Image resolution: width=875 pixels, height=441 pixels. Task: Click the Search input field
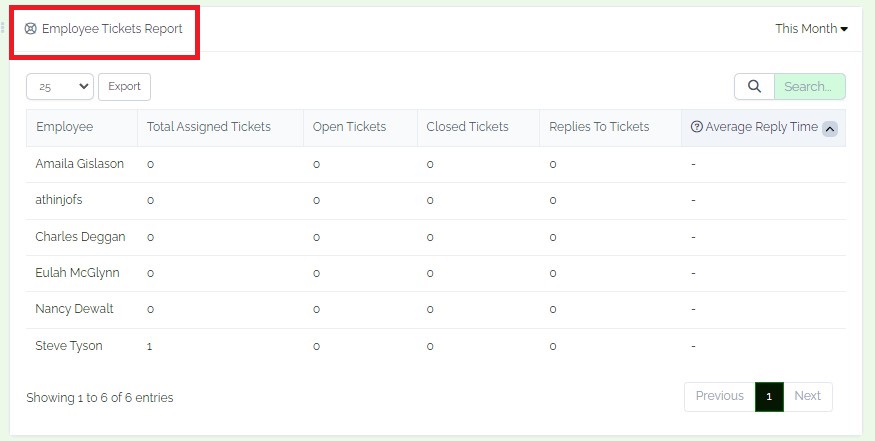click(810, 87)
